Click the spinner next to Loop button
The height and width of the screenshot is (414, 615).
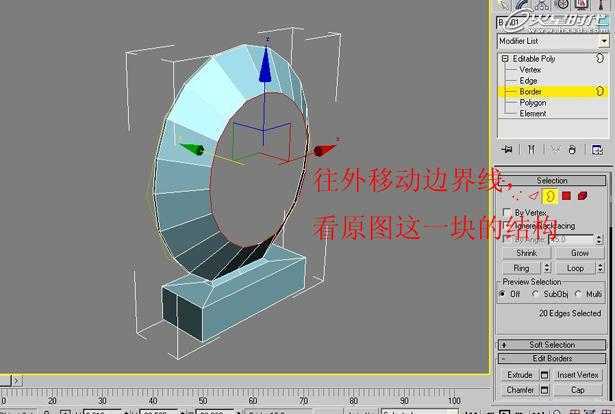point(600,268)
